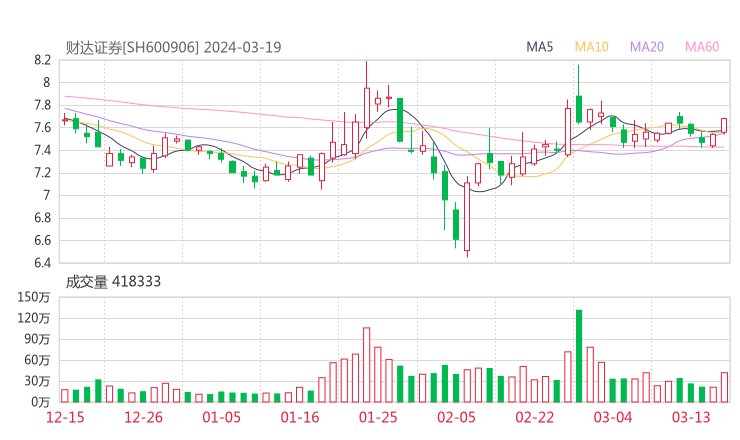This screenshot has width=740, height=440.
Task: Click the 60万 volume axis label
Action: point(37,360)
